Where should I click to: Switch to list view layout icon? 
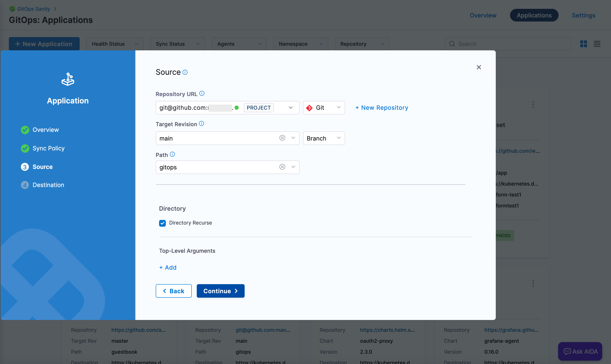[x=597, y=44]
